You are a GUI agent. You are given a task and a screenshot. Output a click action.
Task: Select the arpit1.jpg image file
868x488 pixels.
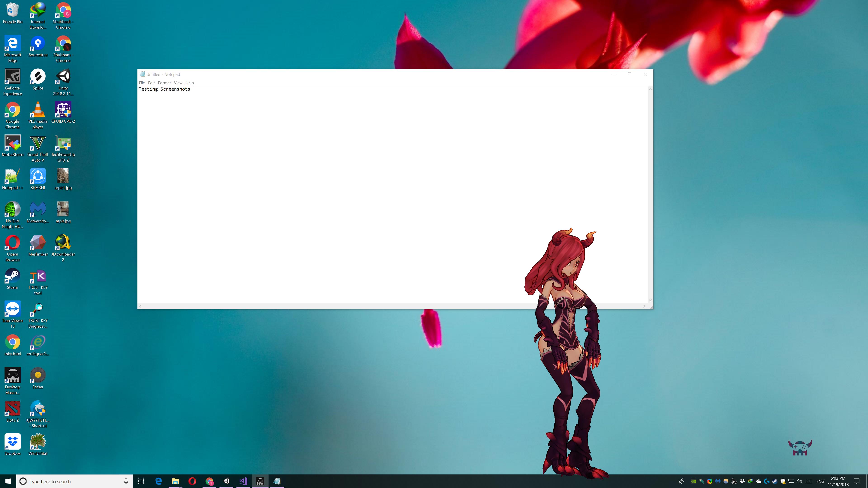[x=63, y=179]
